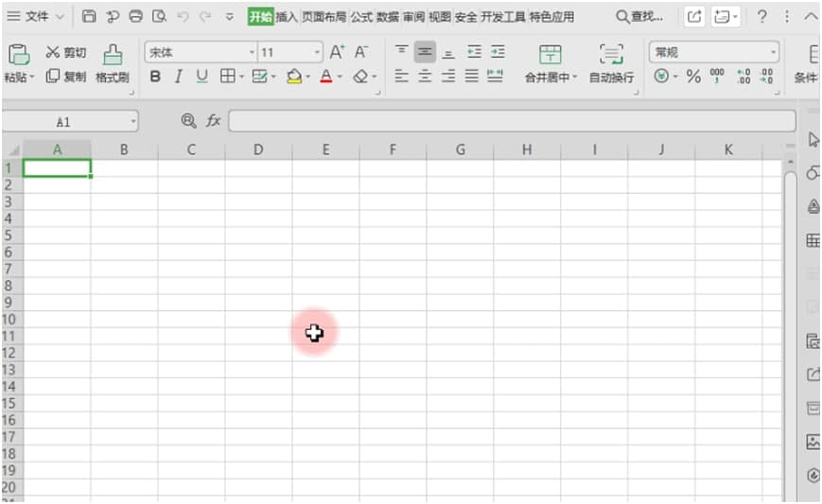Click the increase indent icon
The width and height of the screenshot is (822, 504).
point(498,51)
